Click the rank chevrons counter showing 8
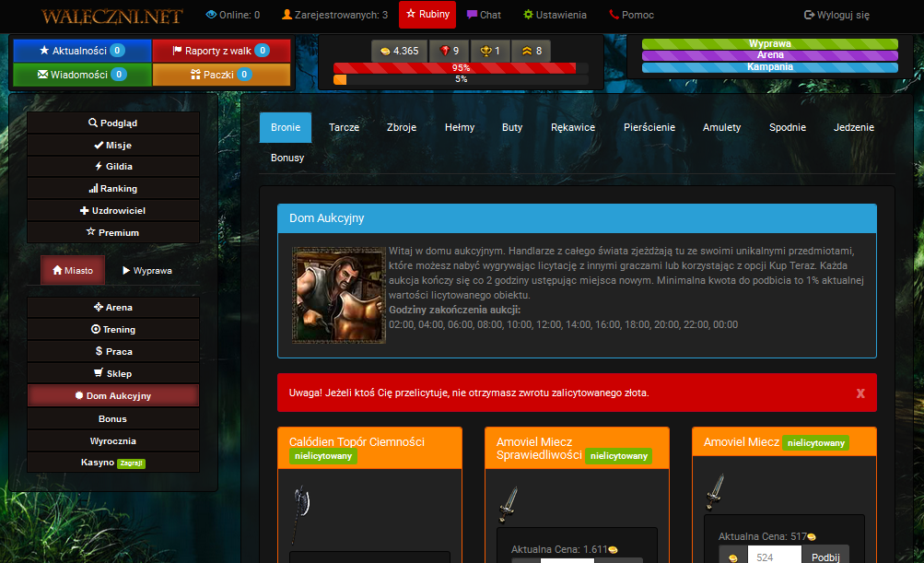This screenshot has height=563, width=924. [531, 51]
